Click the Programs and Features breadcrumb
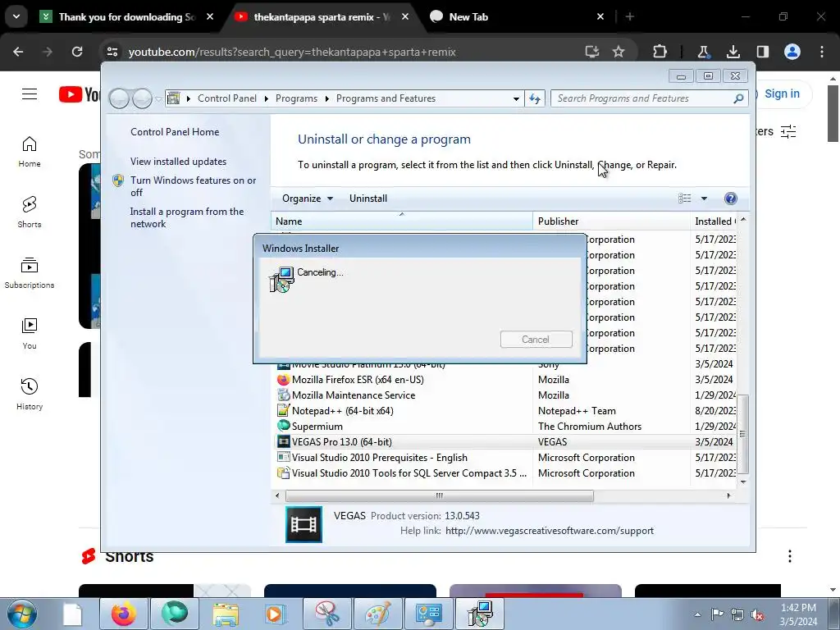Image resolution: width=840 pixels, height=630 pixels. click(x=386, y=98)
